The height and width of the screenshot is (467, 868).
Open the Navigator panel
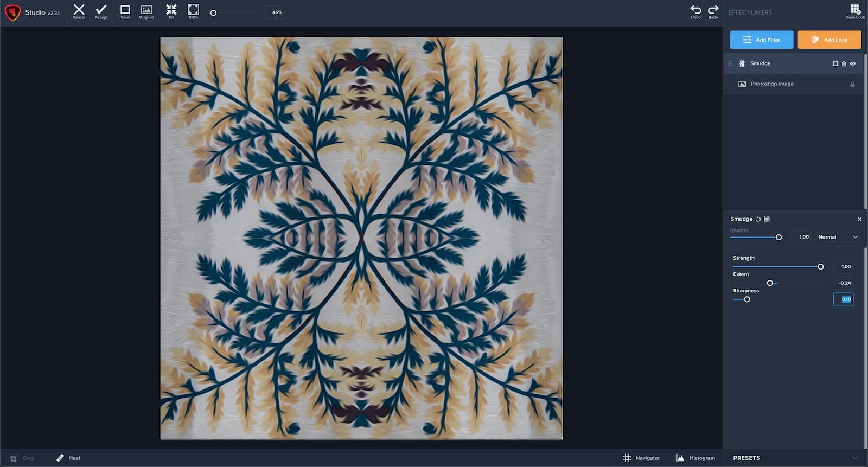coord(641,458)
